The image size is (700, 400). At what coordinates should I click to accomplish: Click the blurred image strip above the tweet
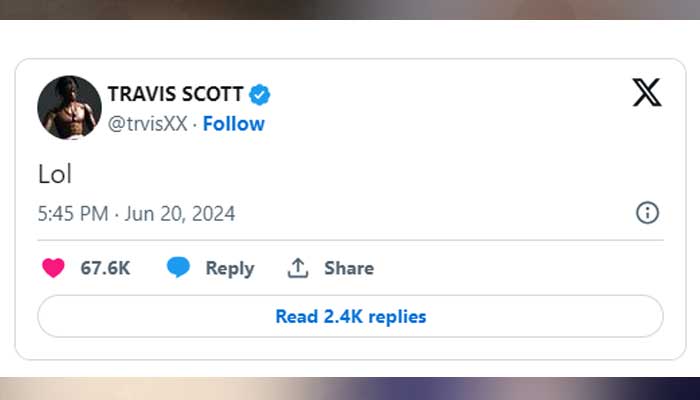pos(350,9)
